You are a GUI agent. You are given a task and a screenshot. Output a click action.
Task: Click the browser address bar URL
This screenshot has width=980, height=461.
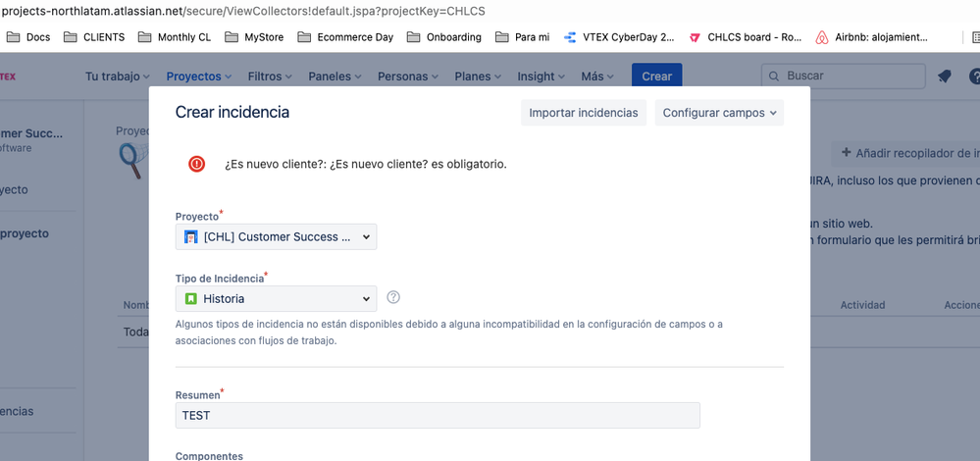click(x=243, y=11)
